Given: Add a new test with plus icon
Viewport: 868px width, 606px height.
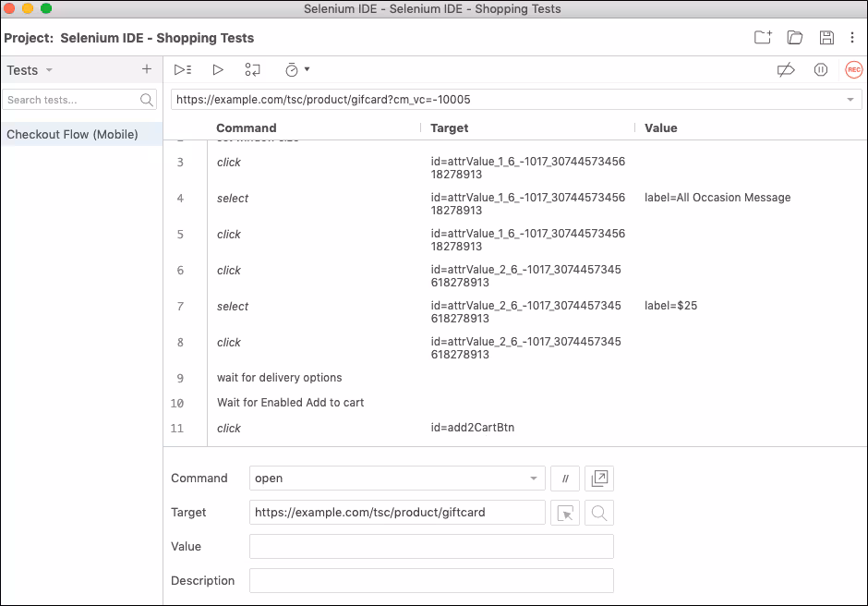Looking at the screenshot, I should pos(146,70).
